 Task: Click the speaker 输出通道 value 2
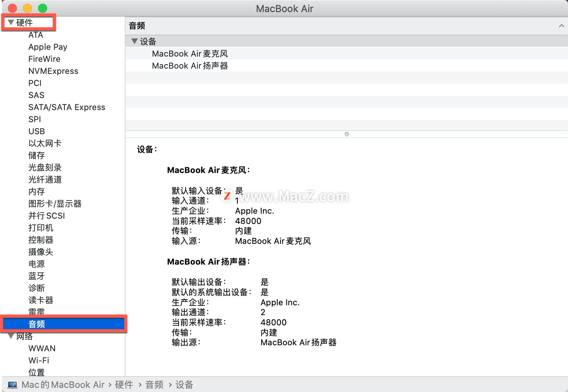tap(263, 312)
